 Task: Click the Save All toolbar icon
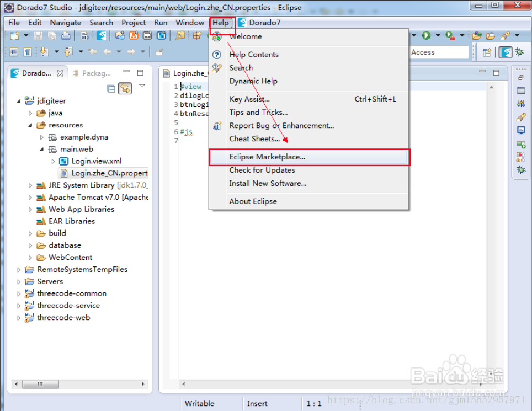pyautogui.click(x=52, y=36)
